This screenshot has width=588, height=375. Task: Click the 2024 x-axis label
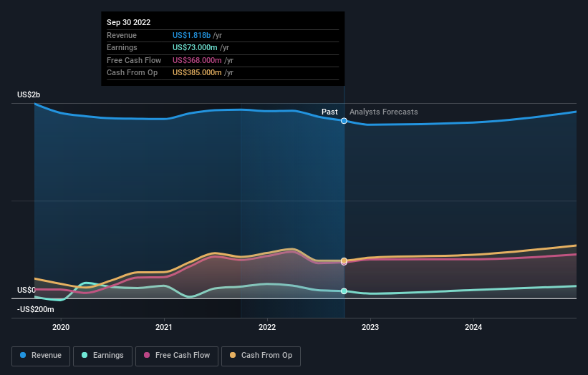click(473, 327)
